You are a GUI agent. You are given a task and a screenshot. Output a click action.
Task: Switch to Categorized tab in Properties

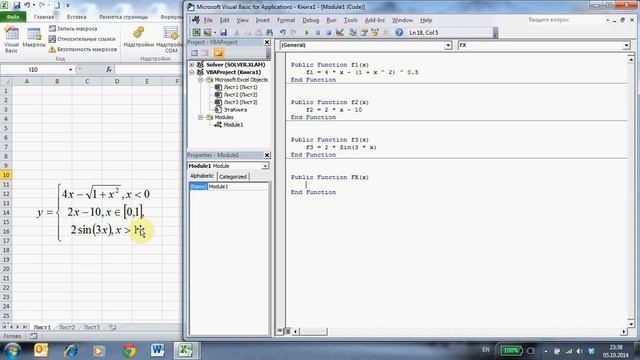pos(233,177)
